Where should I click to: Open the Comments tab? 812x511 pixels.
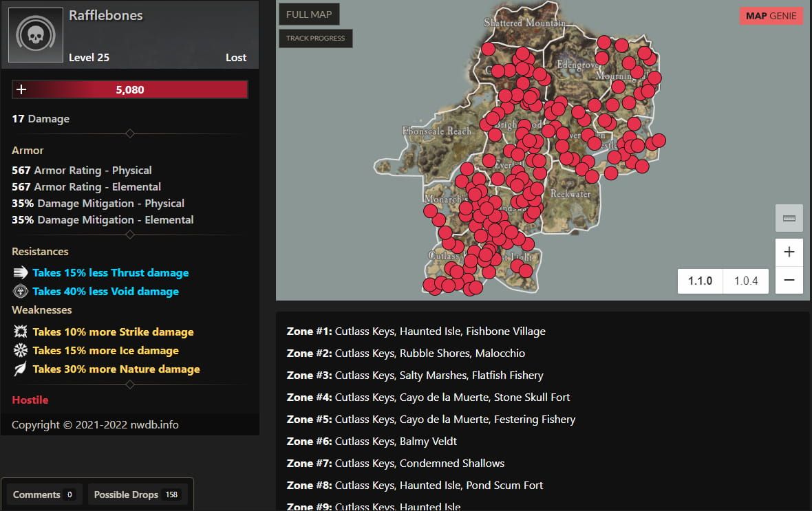coord(43,494)
